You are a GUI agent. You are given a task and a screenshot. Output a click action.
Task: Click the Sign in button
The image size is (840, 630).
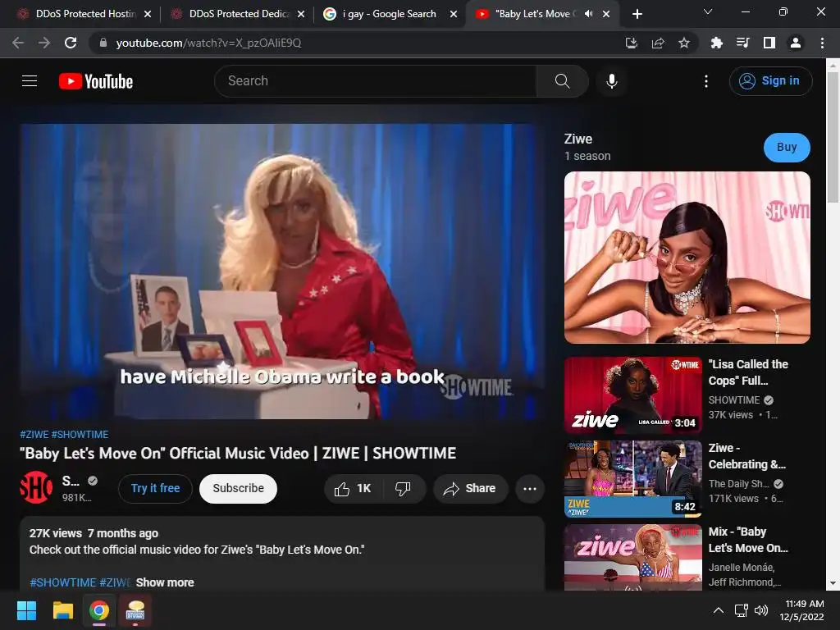coord(770,81)
